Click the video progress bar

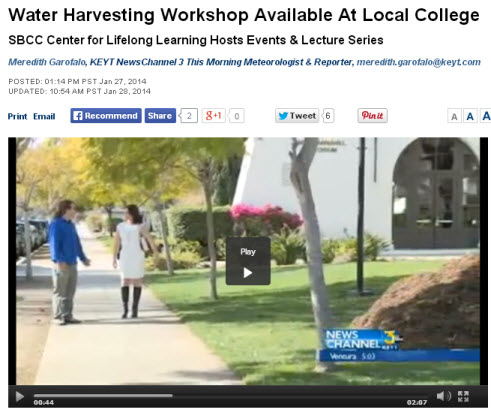click(230, 396)
